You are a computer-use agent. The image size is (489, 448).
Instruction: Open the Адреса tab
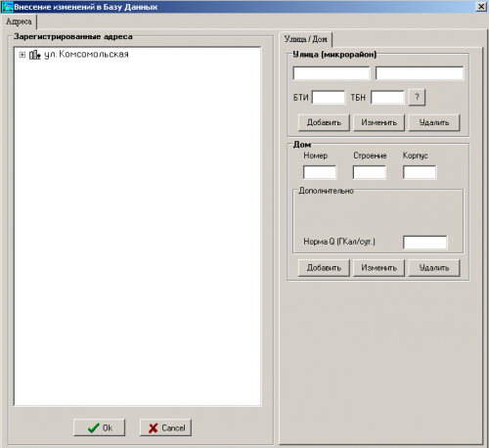tap(19, 22)
